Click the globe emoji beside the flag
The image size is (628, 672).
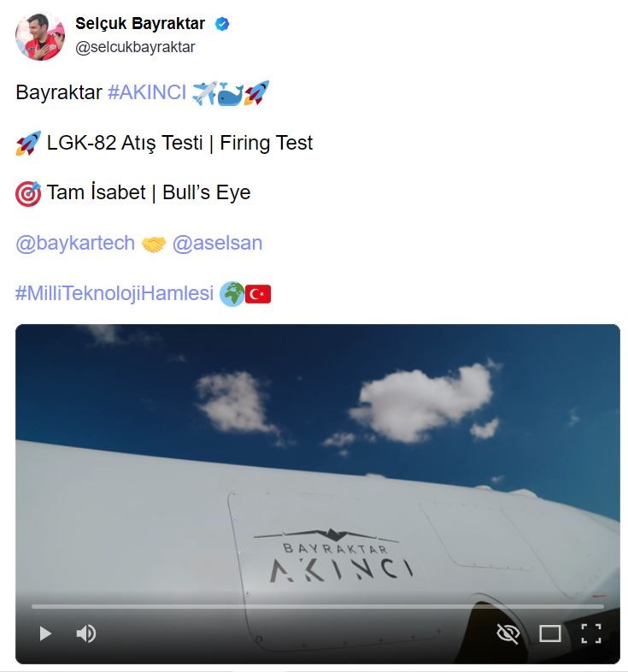click(232, 294)
